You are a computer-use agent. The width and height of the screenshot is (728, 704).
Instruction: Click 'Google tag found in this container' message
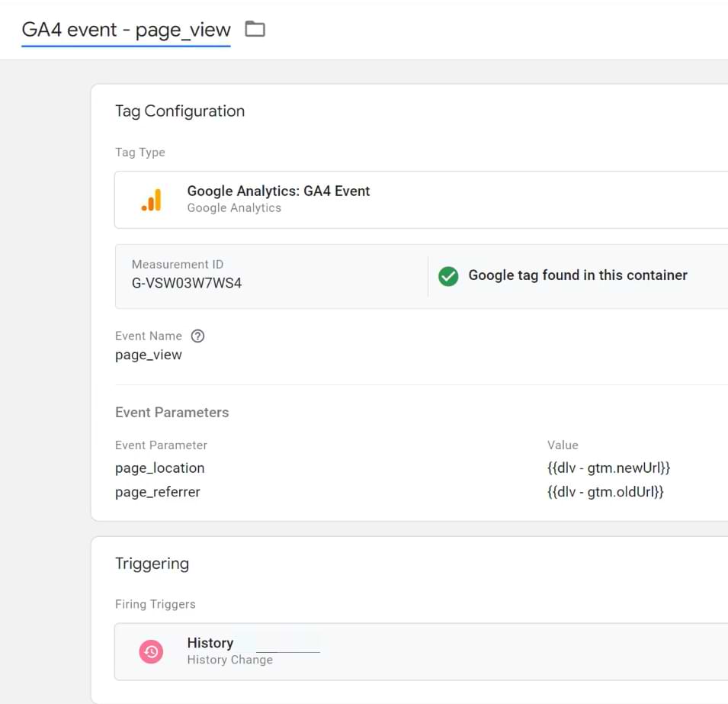click(577, 275)
